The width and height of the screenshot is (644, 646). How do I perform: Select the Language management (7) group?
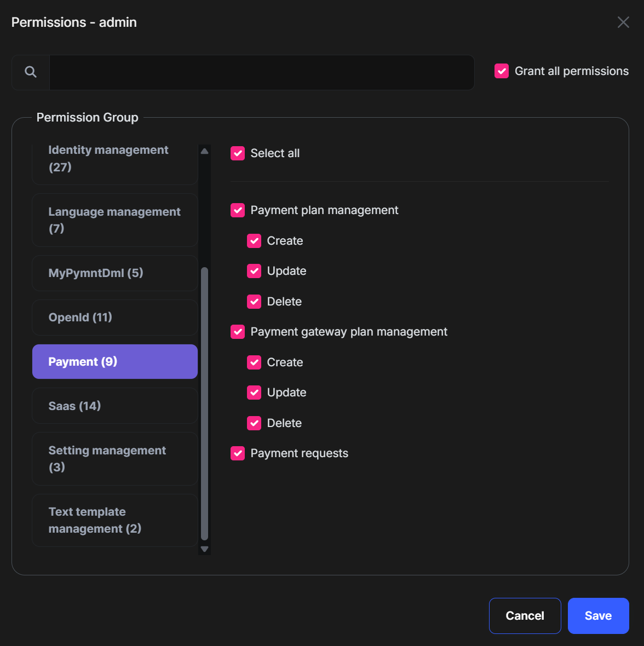[x=114, y=220]
